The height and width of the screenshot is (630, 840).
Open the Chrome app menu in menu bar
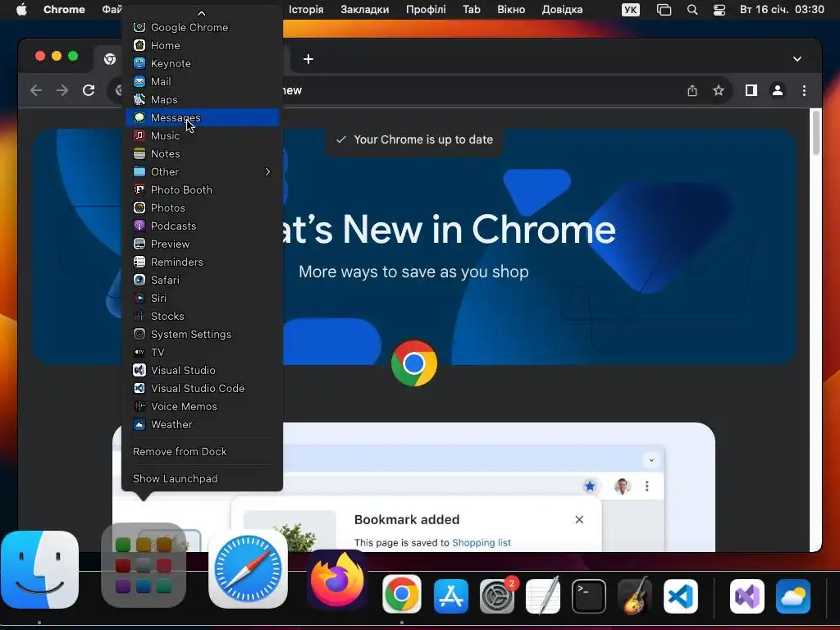pyautogui.click(x=64, y=10)
